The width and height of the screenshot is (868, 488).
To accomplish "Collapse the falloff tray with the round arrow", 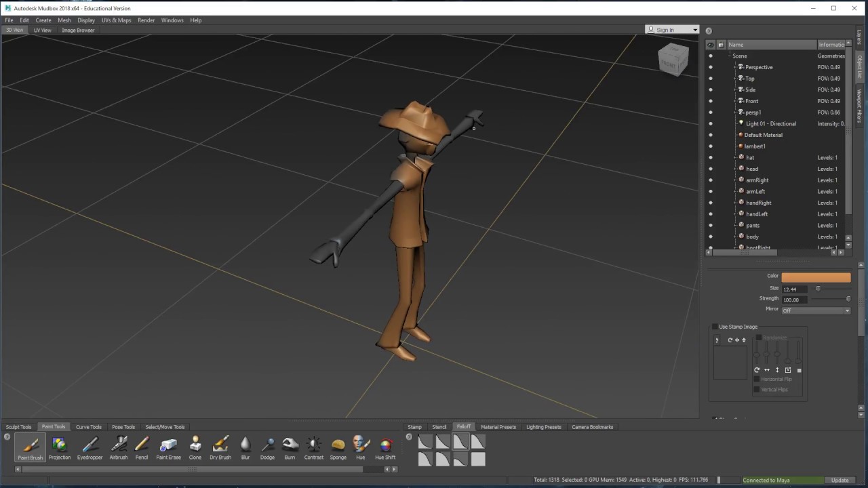I will (x=409, y=436).
